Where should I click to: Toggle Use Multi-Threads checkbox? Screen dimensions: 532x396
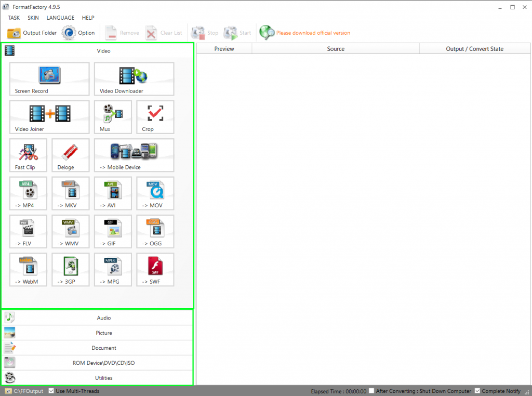51,391
